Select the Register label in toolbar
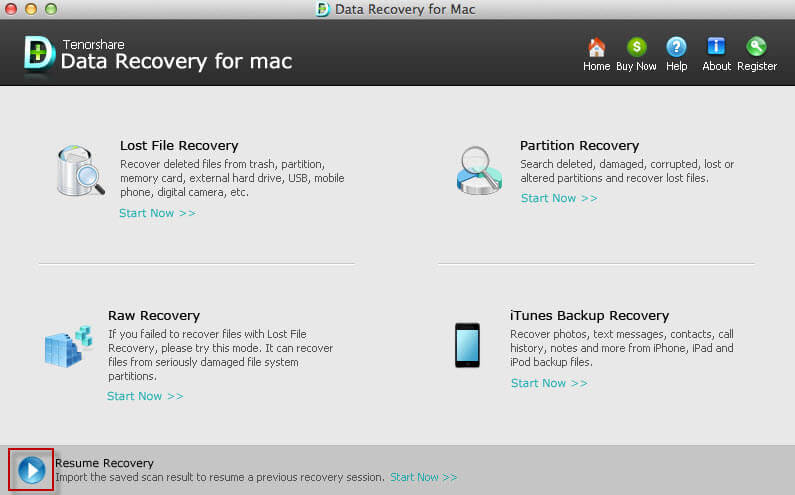The height and width of the screenshot is (495, 795). tap(757, 66)
